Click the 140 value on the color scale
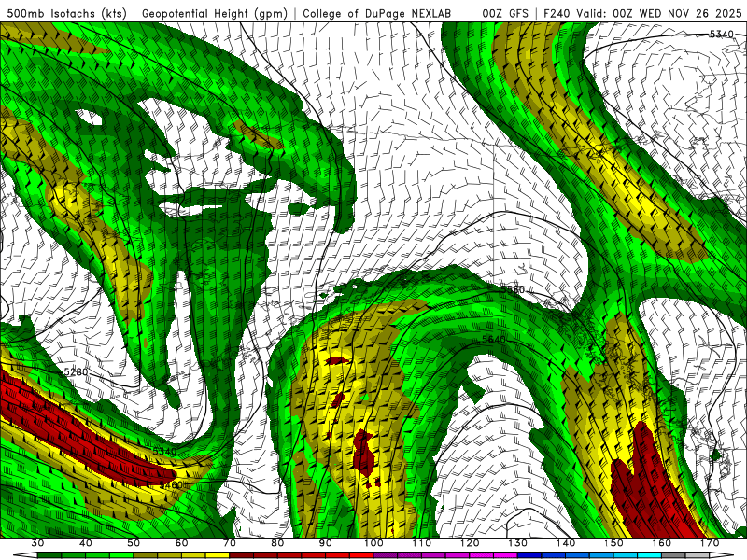This screenshot has width=747, height=560. click(566, 543)
